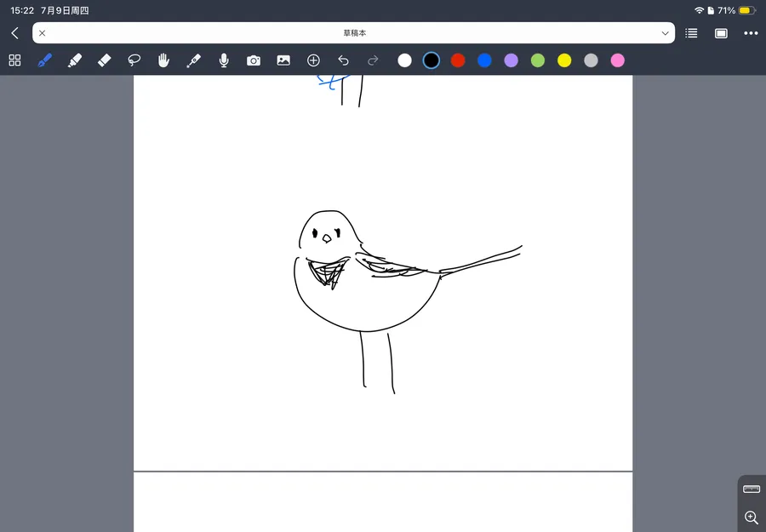Image resolution: width=766 pixels, height=532 pixels.
Task: Pick the pink color swatch
Action: pos(618,60)
